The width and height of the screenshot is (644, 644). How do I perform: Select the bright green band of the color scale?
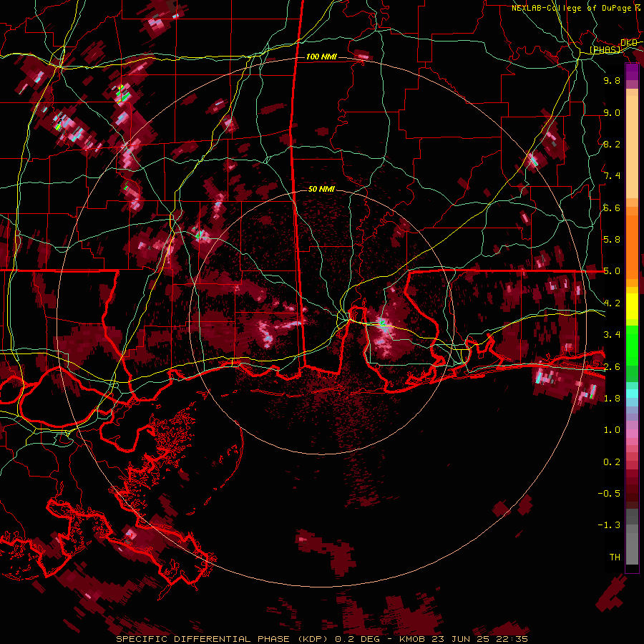pos(632,345)
